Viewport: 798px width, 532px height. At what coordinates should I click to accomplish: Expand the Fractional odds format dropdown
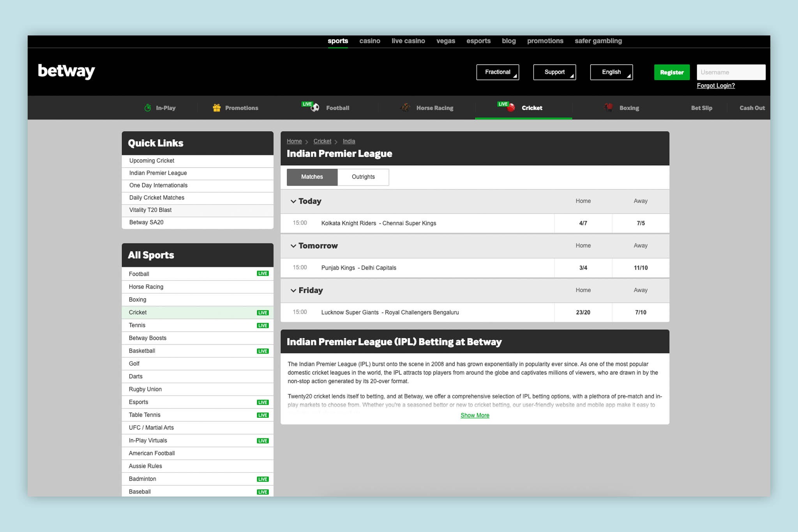click(x=498, y=72)
